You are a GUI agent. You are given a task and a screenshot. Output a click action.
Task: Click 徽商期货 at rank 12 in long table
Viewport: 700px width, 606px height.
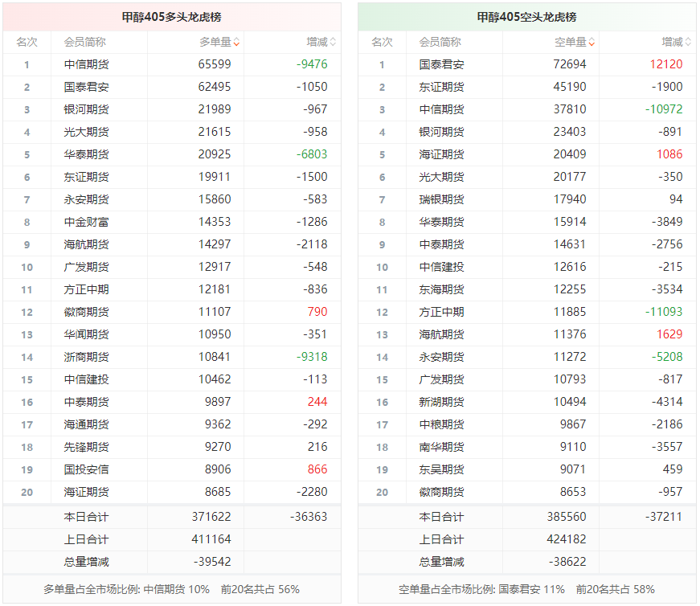(x=87, y=312)
